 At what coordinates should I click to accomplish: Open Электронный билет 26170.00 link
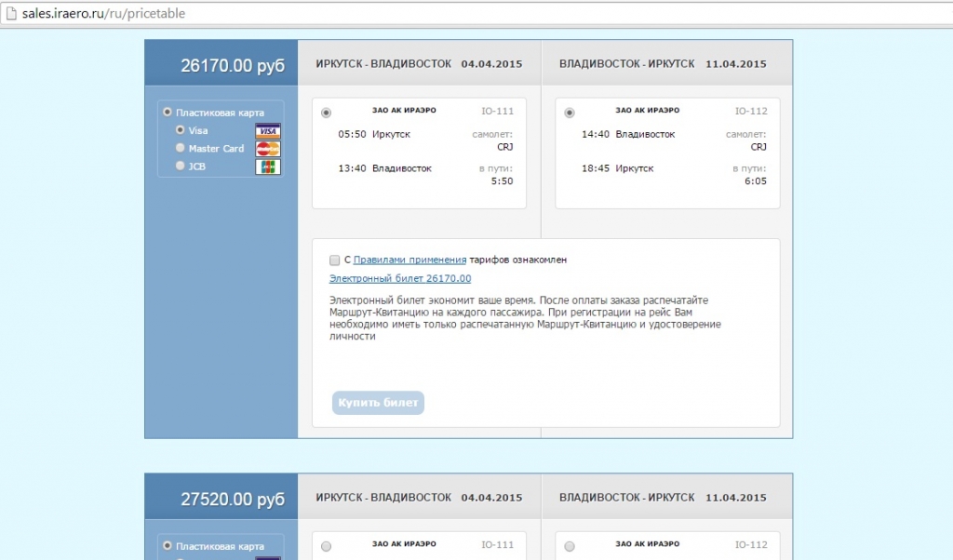click(x=400, y=278)
